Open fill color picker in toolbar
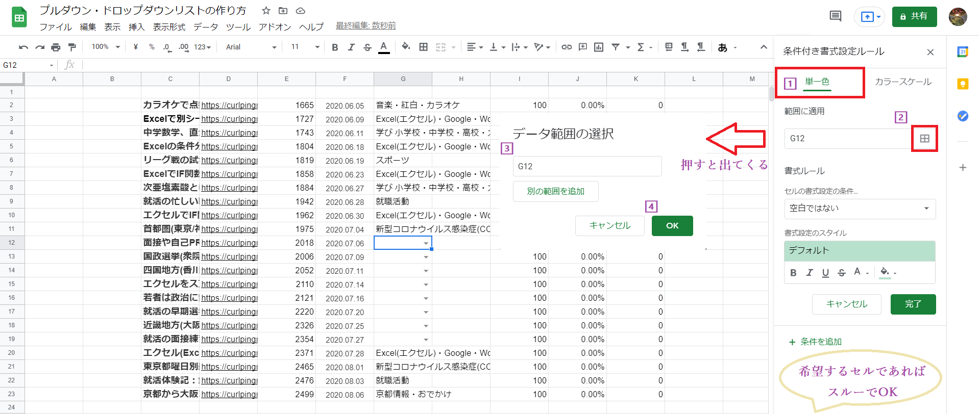The image size is (980, 414). coord(406,47)
